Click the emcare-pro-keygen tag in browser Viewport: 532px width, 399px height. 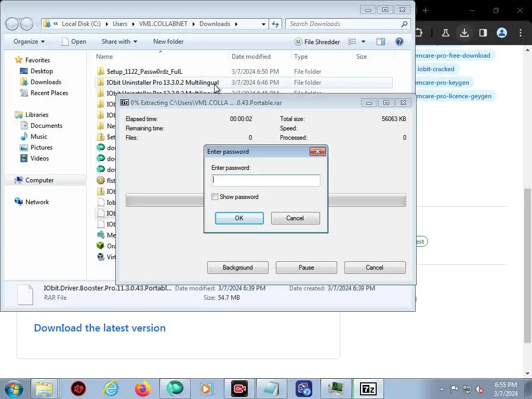click(x=443, y=83)
